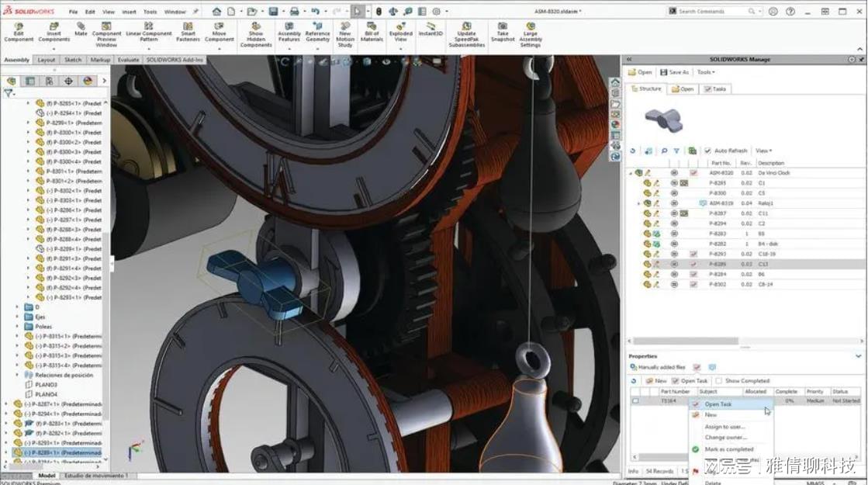Click the Take Snapshot tool
The height and width of the screenshot is (485, 868).
click(503, 33)
